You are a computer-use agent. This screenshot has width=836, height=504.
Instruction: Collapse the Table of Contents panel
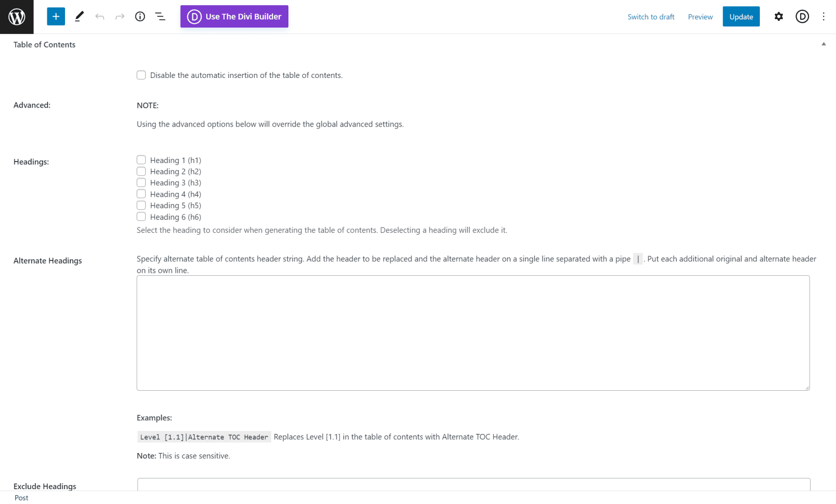[x=823, y=44]
